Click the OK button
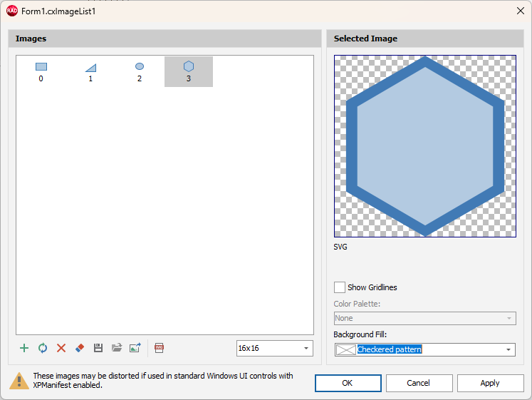Screen dimensions: 532x400 (348, 383)
